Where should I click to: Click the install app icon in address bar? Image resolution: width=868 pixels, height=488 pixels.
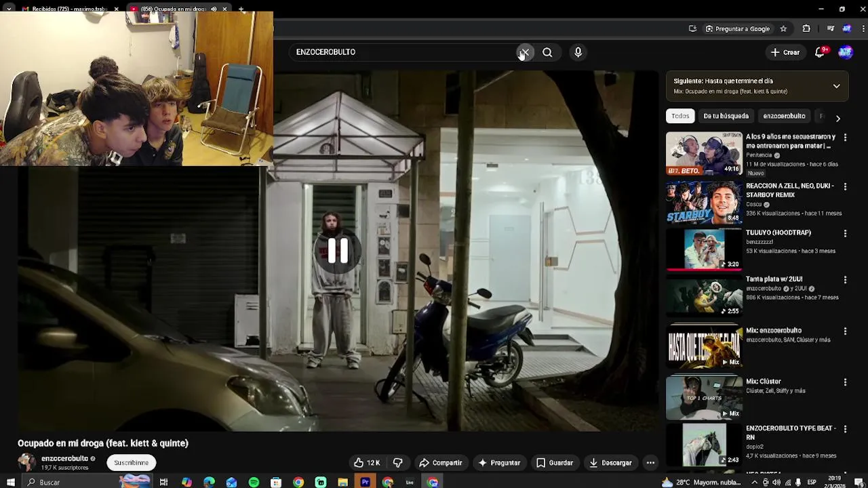click(692, 28)
